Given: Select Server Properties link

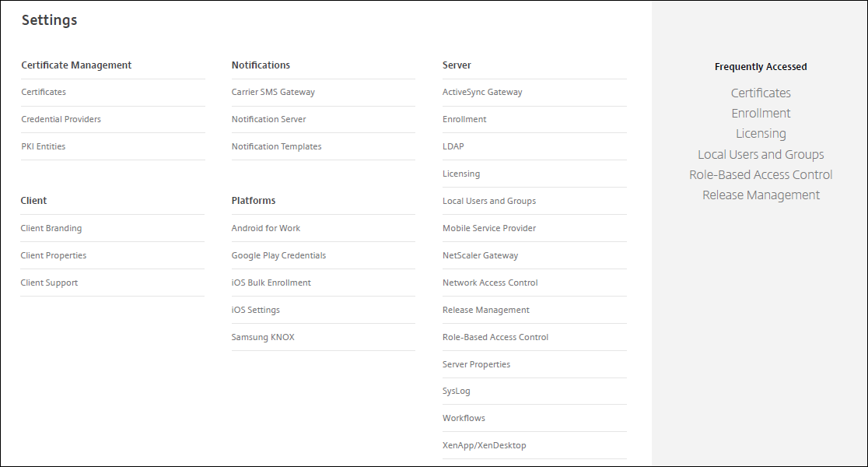Looking at the screenshot, I should point(476,364).
